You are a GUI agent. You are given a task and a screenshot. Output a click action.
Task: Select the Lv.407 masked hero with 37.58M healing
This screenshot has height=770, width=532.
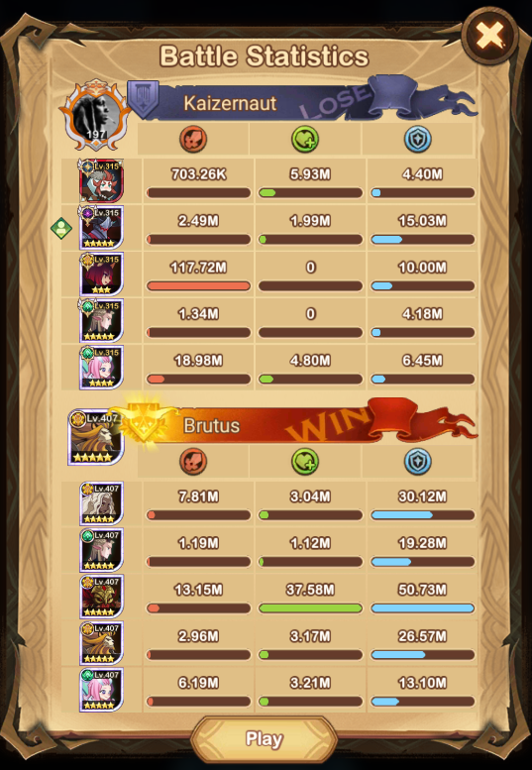click(101, 597)
